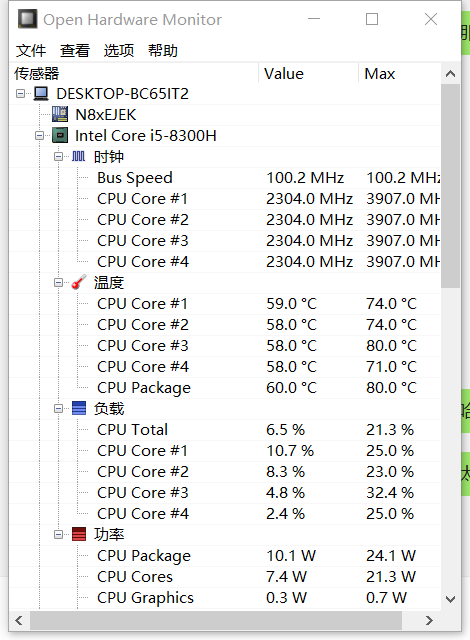Click the 24.1 W max power value

pyautogui.click(x=391, y=556)
